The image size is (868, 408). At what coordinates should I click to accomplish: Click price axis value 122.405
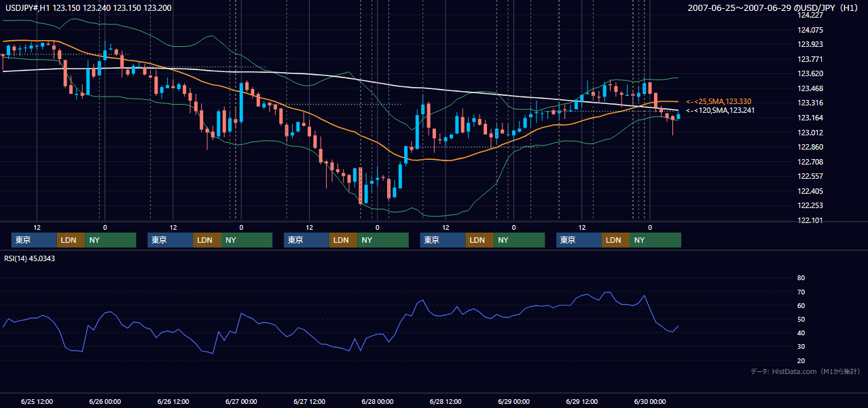click(x=811, y=191)
